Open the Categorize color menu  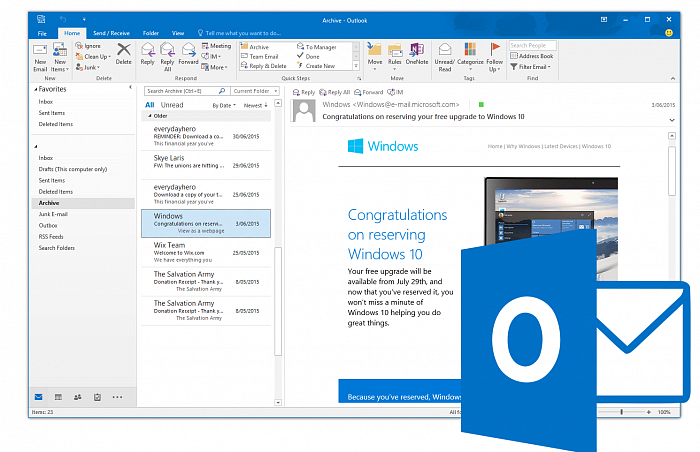pyautogui.click(x=471, y=56)
